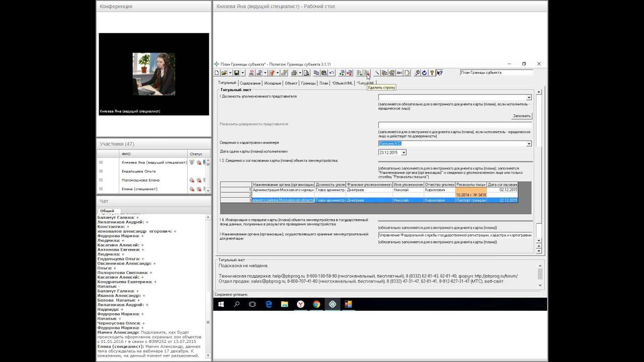Click the chat panel vertical scrollbar
Viewport: 644px width, 362px height.
208,287
